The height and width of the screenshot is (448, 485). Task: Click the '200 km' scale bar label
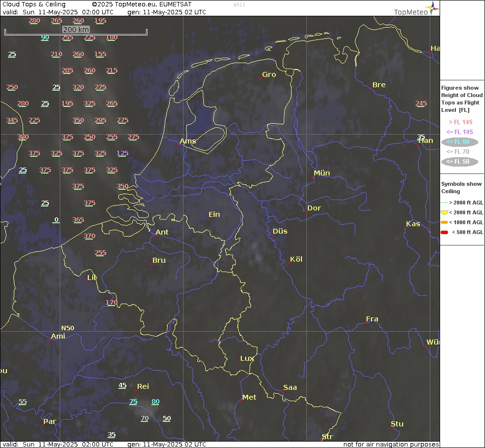tap(76, 30)
